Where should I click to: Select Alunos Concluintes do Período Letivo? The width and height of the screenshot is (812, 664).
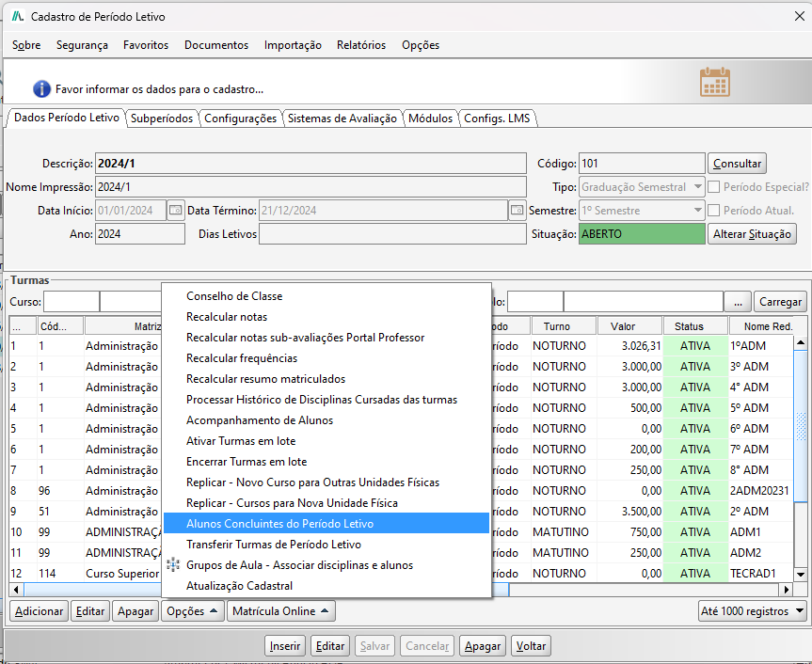[x=326, y=523]
